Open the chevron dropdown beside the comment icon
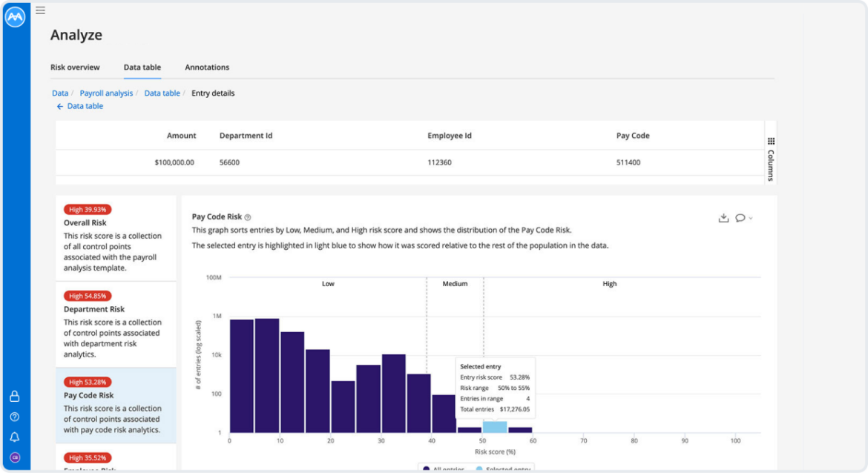Screen dimensions: 868x473 [x=751, y=218]
